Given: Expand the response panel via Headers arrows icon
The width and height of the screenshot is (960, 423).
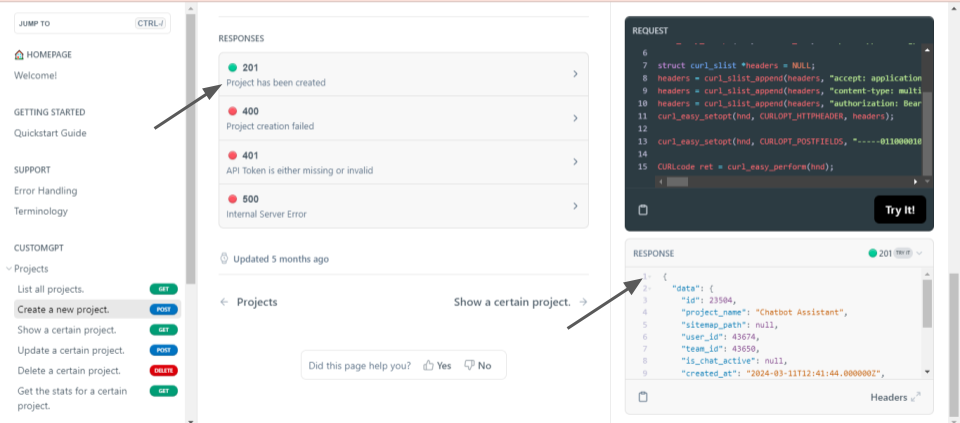Looking at the screenshot, I should 916,397.
